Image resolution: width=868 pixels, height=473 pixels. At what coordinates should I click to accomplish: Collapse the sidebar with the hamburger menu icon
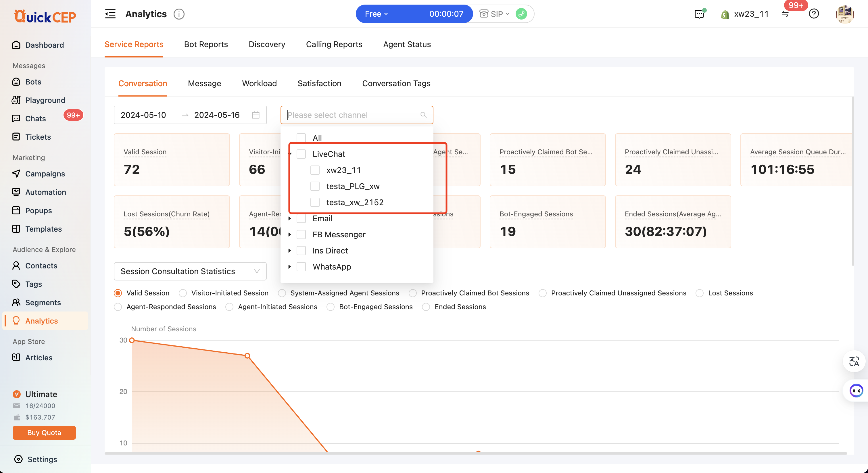(x=110, y=14)
